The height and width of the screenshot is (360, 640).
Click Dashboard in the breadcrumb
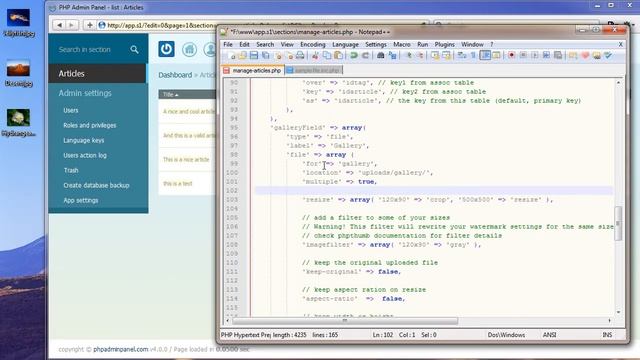point(175,75)
